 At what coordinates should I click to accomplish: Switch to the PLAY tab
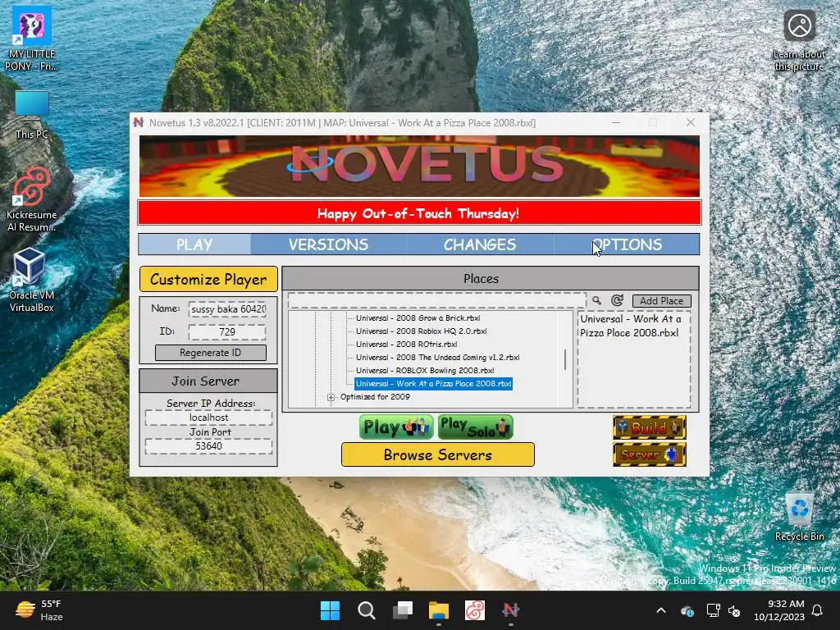[x=194, y=244]
